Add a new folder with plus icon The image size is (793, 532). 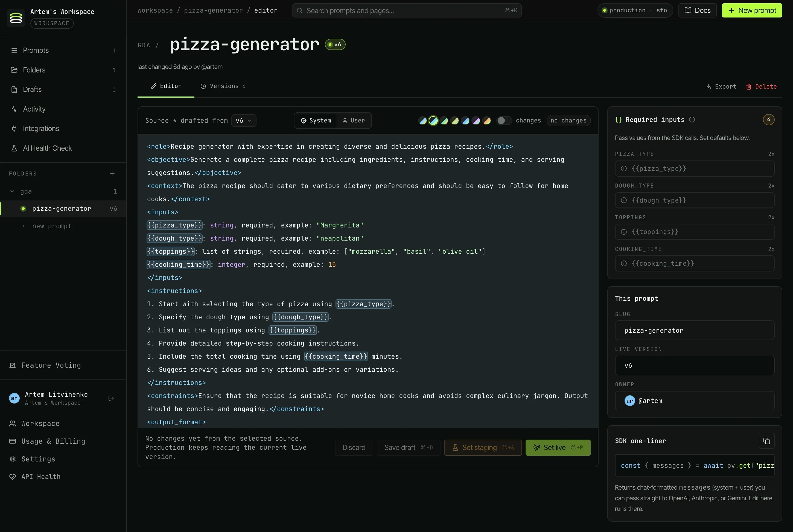[112, 174]
